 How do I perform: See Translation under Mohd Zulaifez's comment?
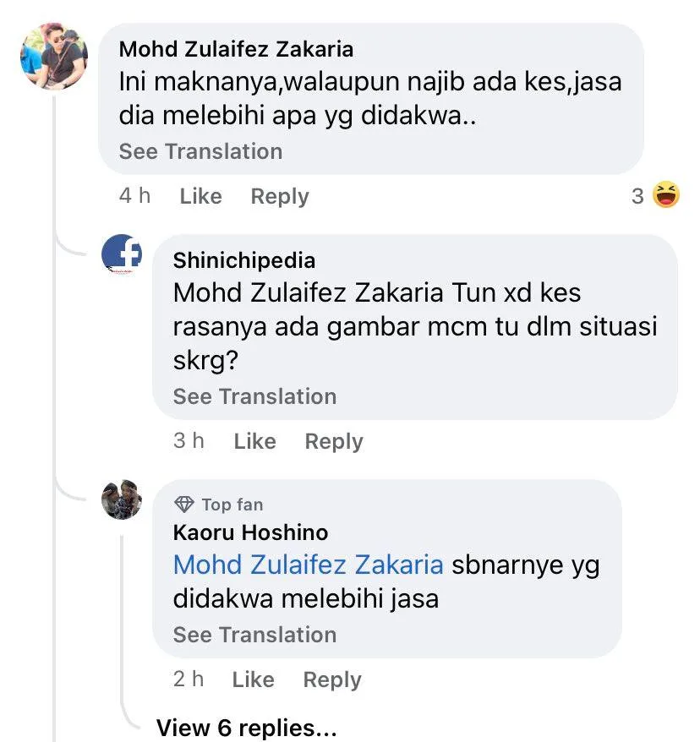coord(200,151)
